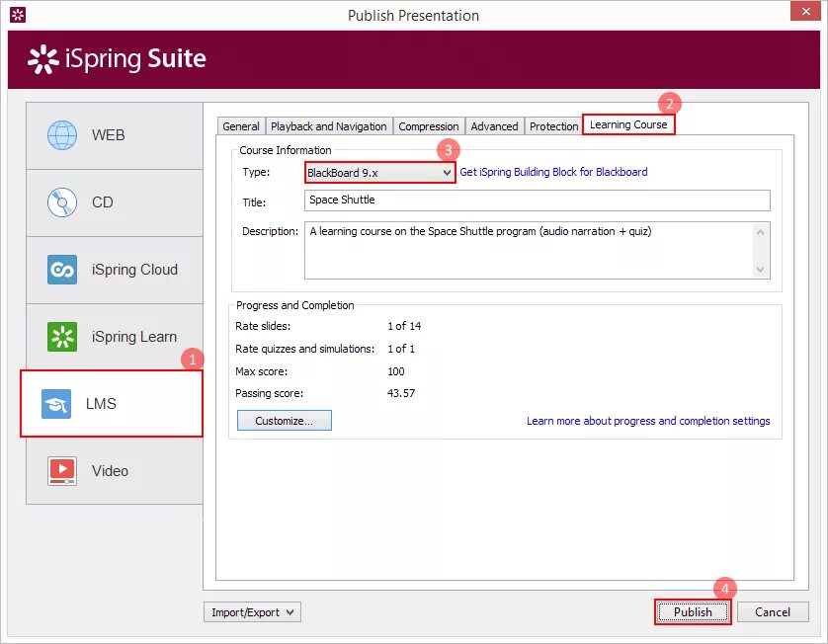
Task: Click the iSpring Cloud icon
Action: tap(62, 270)
